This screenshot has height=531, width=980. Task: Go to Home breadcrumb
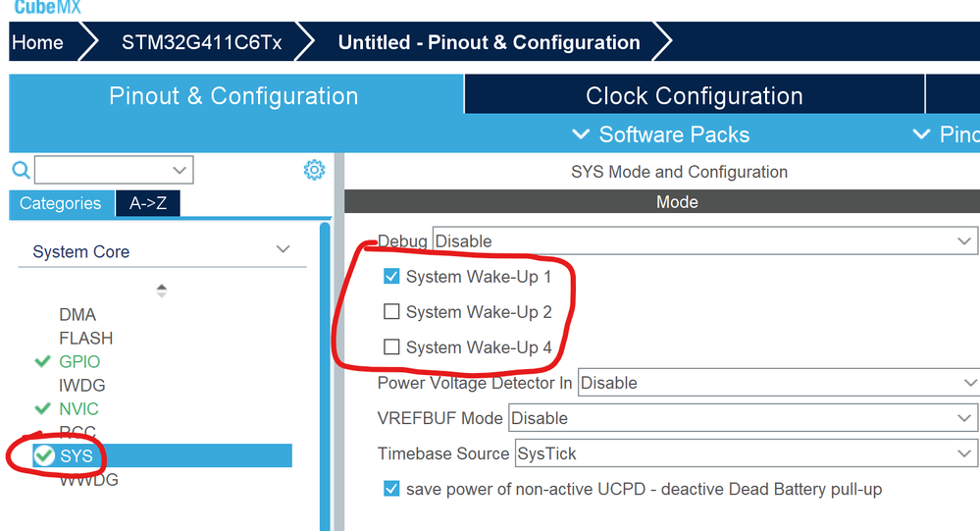pos(37,43)
